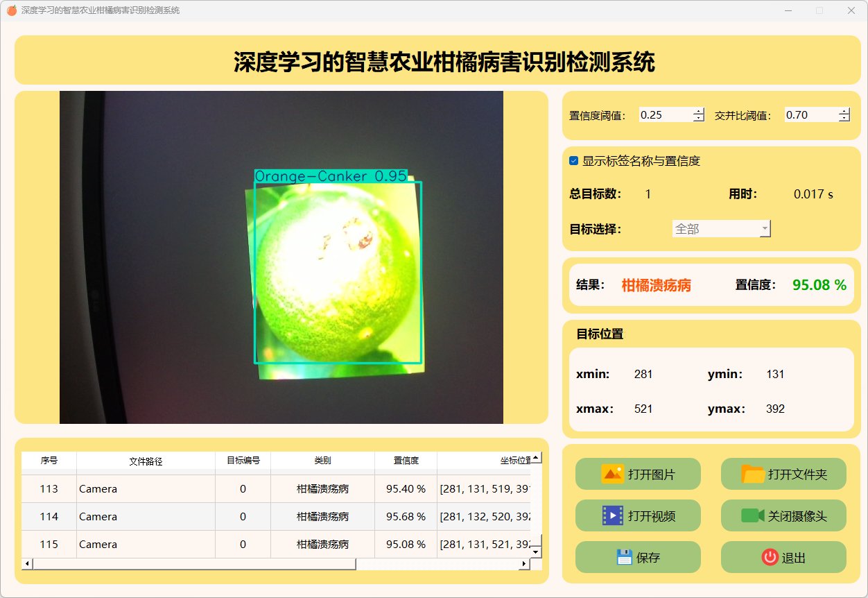
Task: Click the picture icon on 打开图片 button
Action: pos(613,474)
